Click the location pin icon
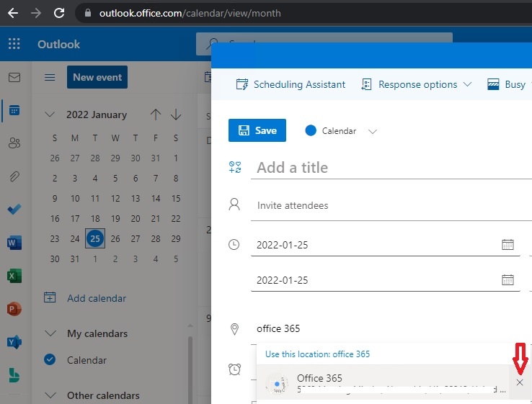The image size is (532, 404). pos(234,329)
